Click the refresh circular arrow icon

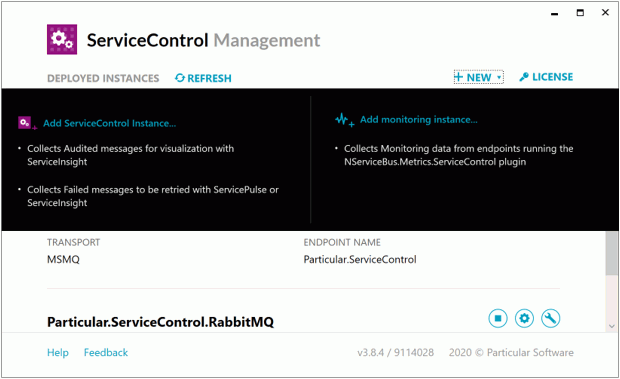180,78
